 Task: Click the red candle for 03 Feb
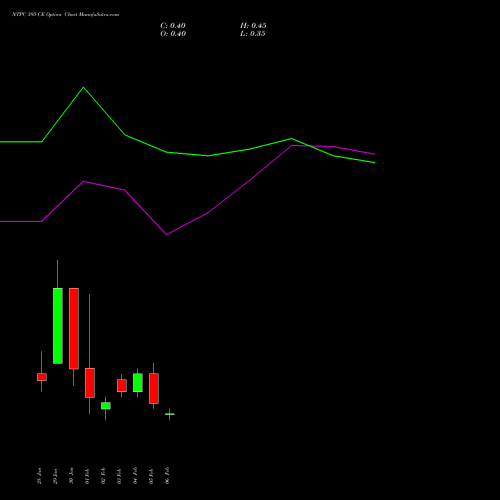click(x=122, y=386)
